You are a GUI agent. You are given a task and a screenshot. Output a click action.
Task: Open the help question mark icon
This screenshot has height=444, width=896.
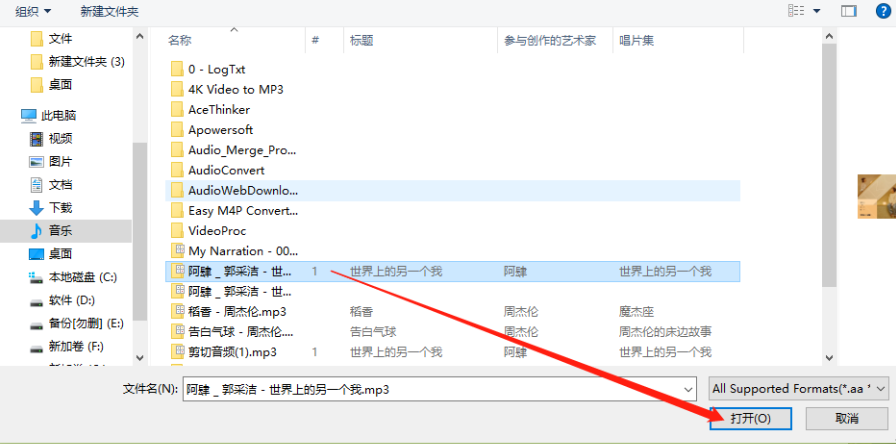[x=883, y=11]
